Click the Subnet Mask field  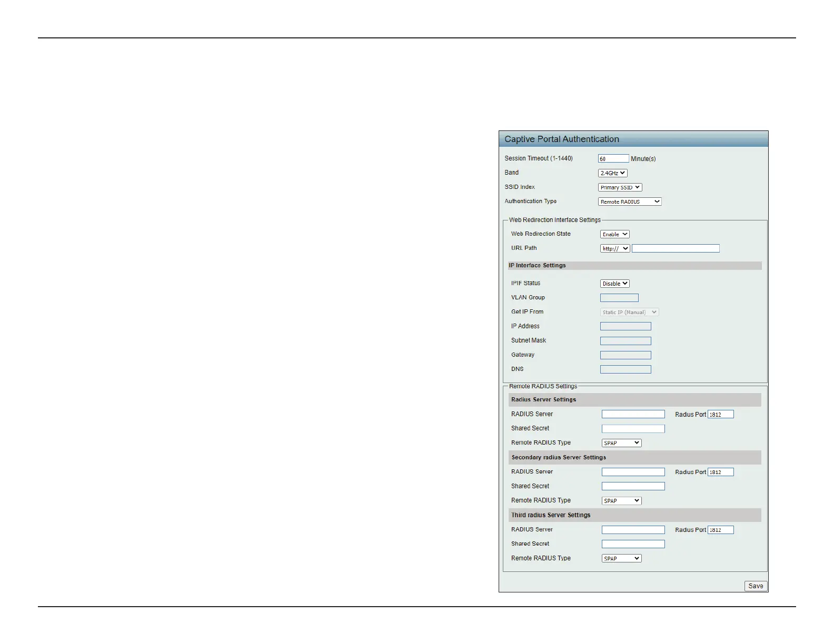click(625, 341)
